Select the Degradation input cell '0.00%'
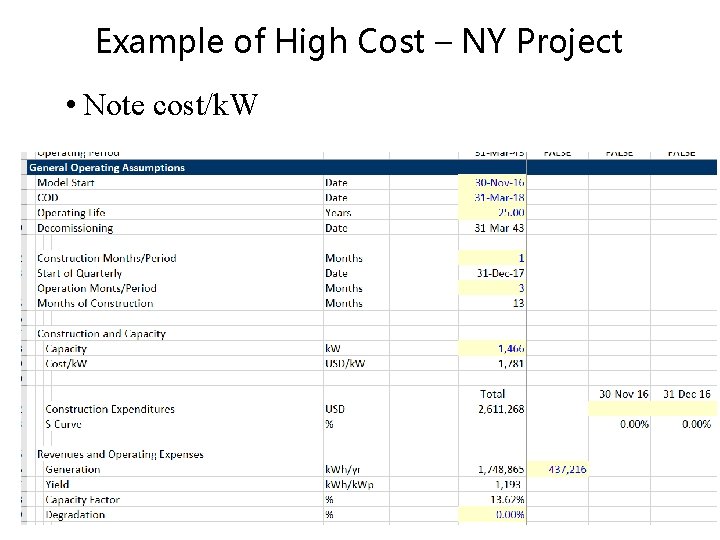Image resolution: width=720 pixels, height=540 pixels. [x=492, y=514]
